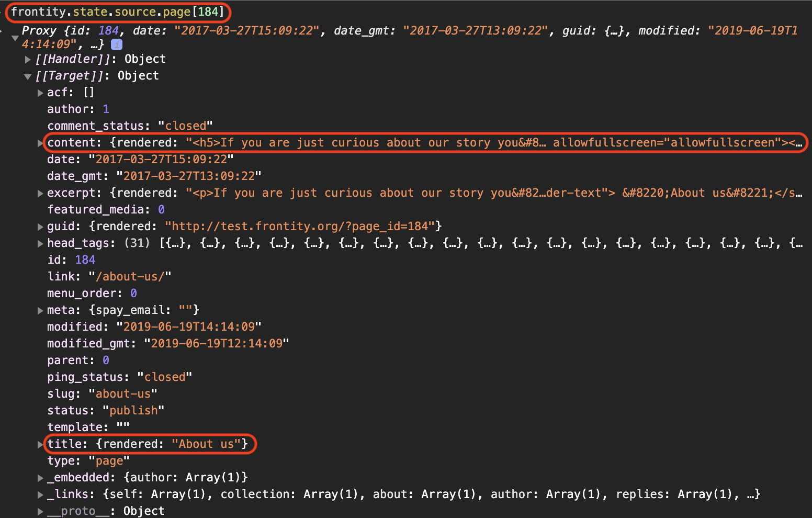Expand the head_tags array of 31
The image size is (812, 518).
click(x=40, y=244)
